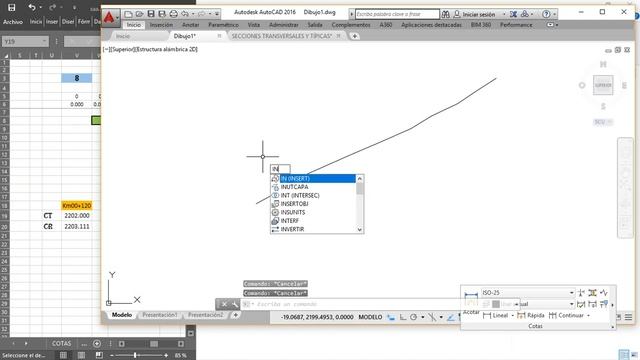The width and height of the screenshot is (640, 360).
Task: Expand quick access toolbar customize arrow
Action: click(x=217, y=14)
